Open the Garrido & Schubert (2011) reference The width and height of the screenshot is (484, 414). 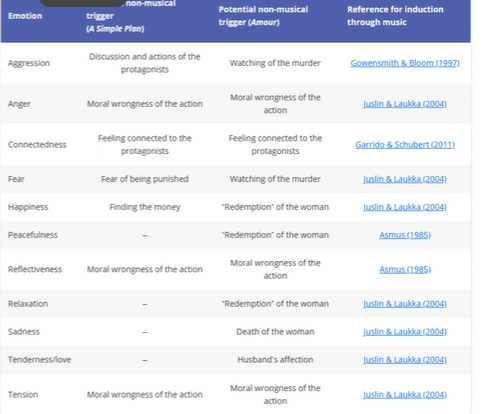[405, 145]
